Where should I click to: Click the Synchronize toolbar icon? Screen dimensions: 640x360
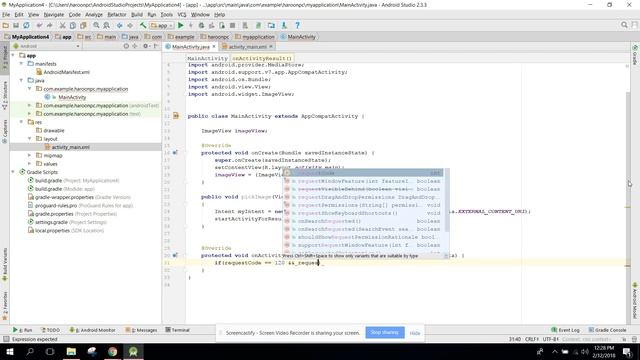pyautogui.click(x=26, y=25)
